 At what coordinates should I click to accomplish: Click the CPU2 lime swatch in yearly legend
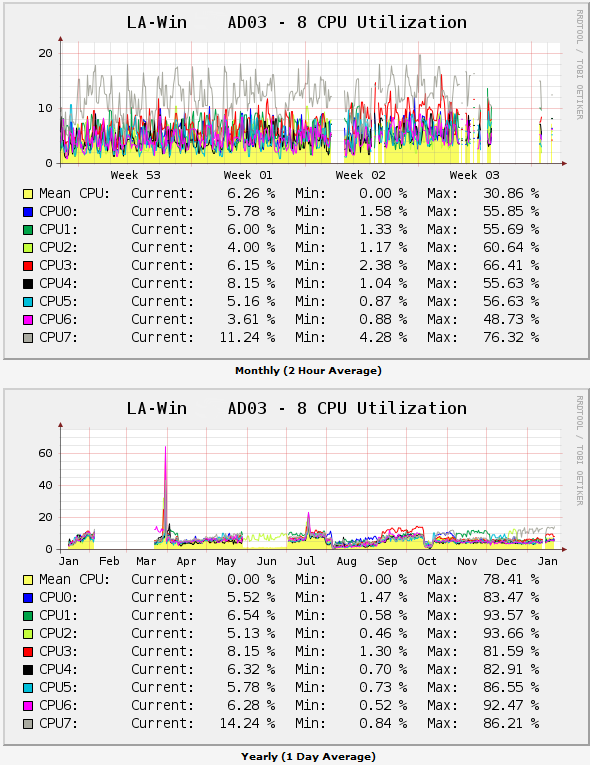coord(28,634)
